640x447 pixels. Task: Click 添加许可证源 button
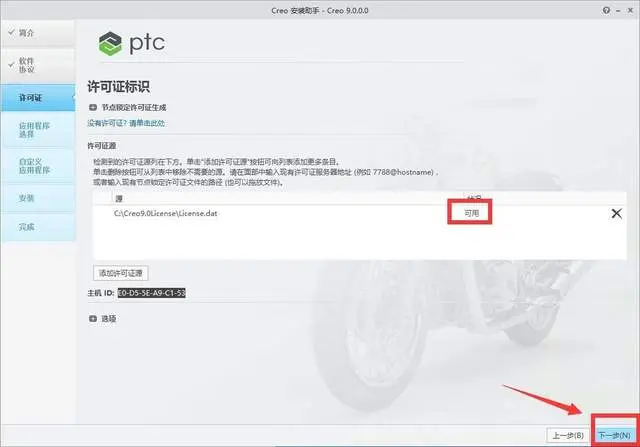(x=120, y=273)
